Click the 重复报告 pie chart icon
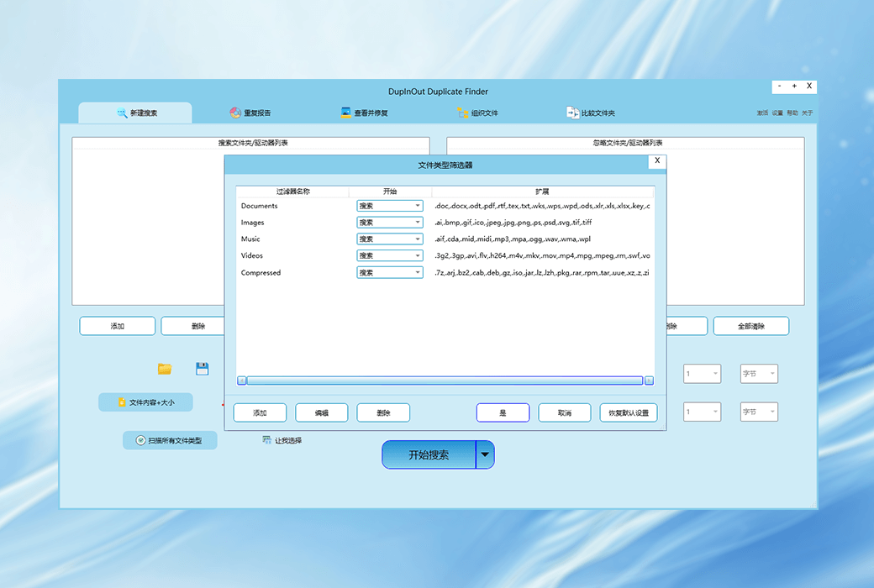Viewport: 874px width, 588px height. coord(235,113)
